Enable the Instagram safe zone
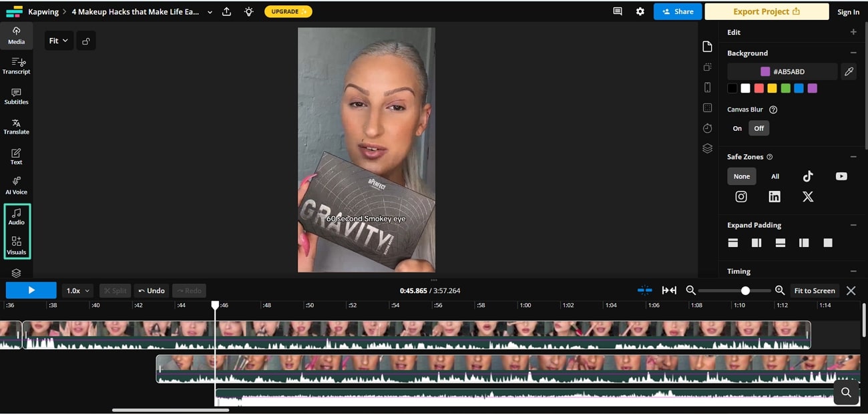 point(741,196)
